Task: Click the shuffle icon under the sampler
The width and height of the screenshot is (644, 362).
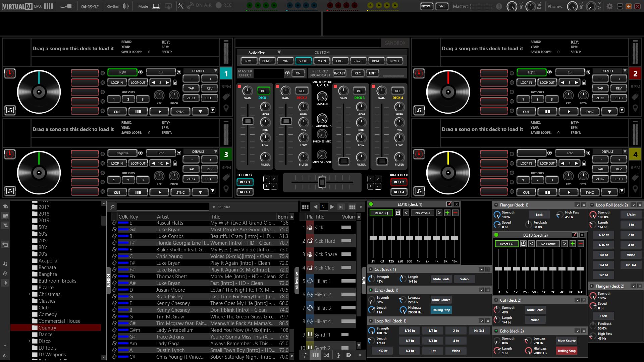Action: [327, 355]
